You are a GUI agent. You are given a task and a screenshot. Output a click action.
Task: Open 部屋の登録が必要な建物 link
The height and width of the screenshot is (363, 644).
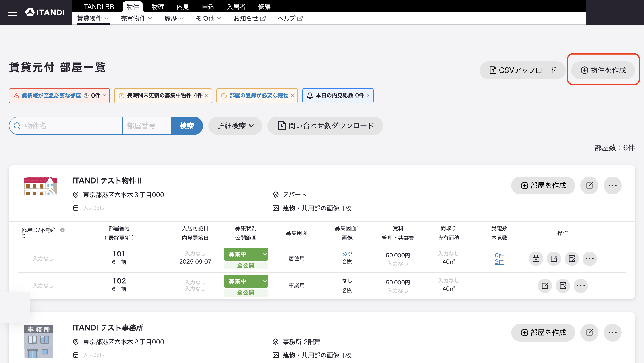tap(259, 96)
